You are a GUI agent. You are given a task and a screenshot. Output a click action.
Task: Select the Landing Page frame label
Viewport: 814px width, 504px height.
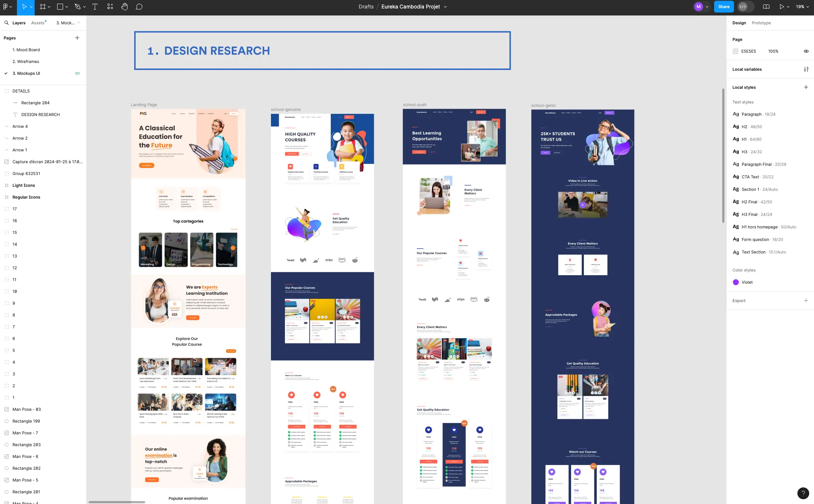(144, 105)
